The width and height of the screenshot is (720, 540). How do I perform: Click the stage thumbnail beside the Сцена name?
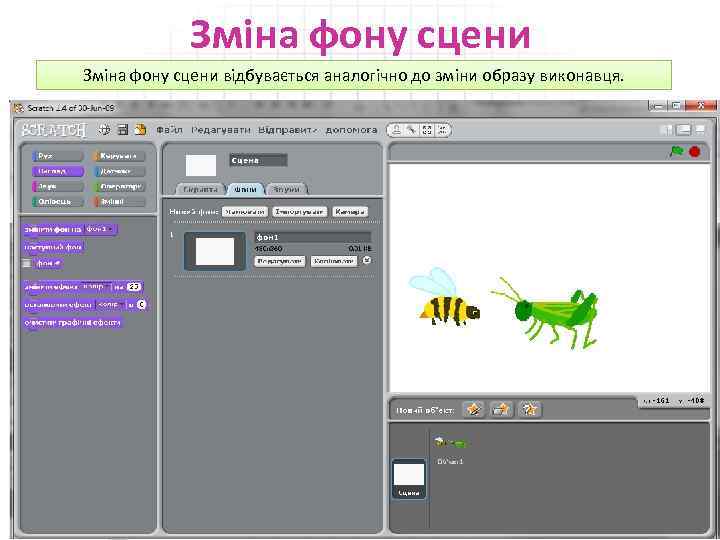(x=201, y=165)
